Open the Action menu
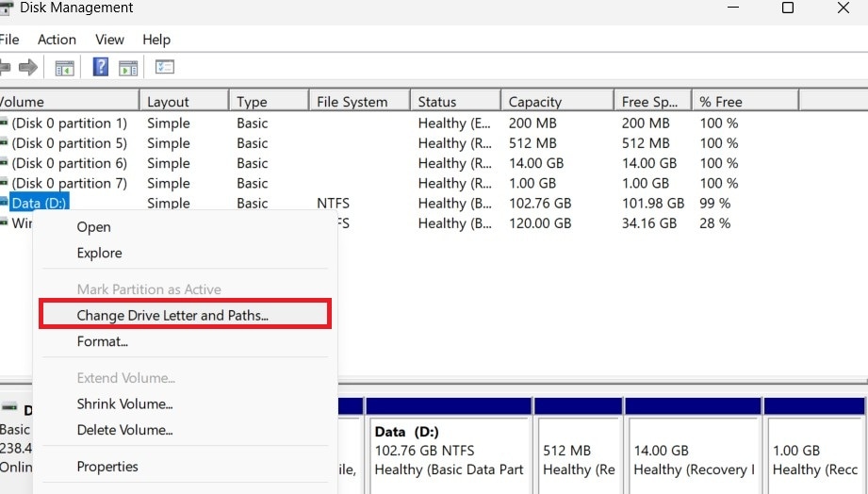Image resolution: width=868 pixels, height=494 pixels. click(57, 40)
